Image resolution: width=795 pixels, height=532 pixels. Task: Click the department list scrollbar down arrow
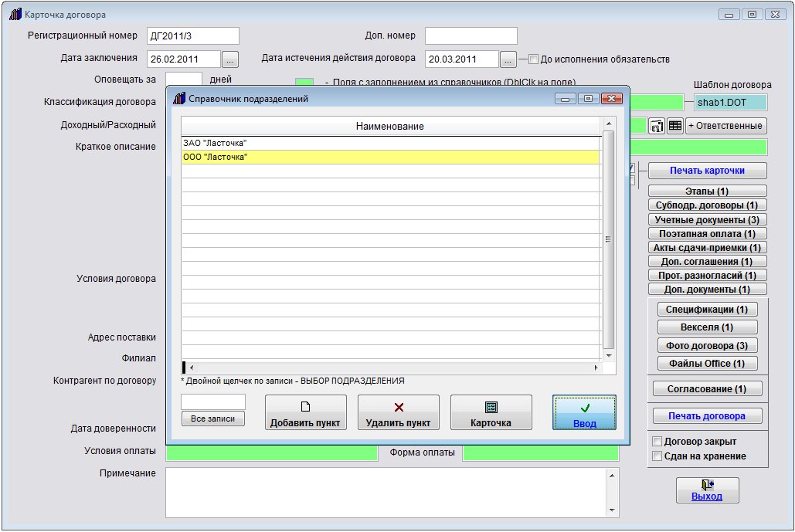pyautogui.click(x=609, y=355)
